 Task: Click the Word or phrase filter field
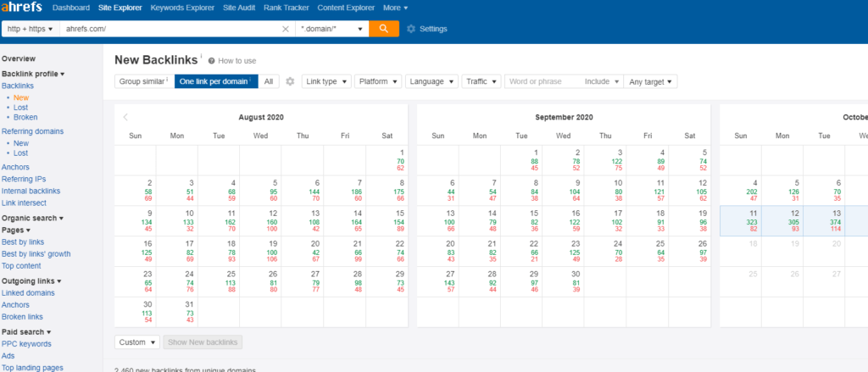point(542,81)
